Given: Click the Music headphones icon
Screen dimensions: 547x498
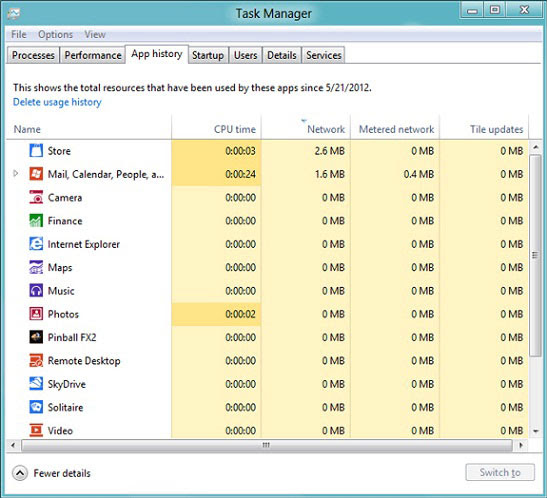Looking at the screenshot, I should [36, 290].
